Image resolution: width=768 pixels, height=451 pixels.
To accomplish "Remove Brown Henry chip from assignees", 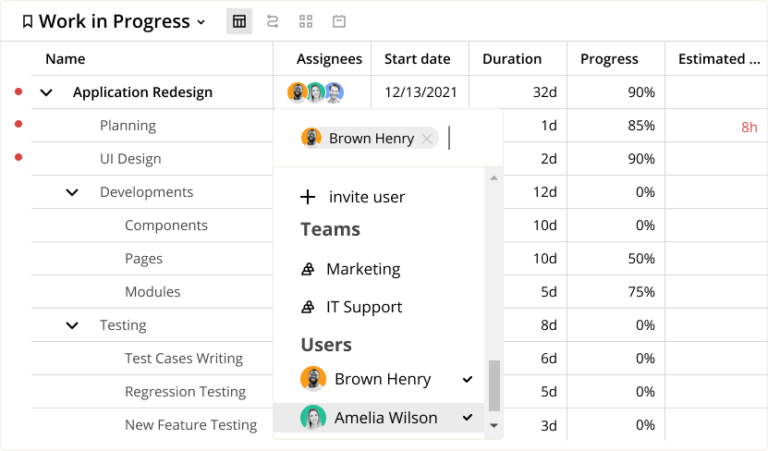I will (x=427, y=139).
